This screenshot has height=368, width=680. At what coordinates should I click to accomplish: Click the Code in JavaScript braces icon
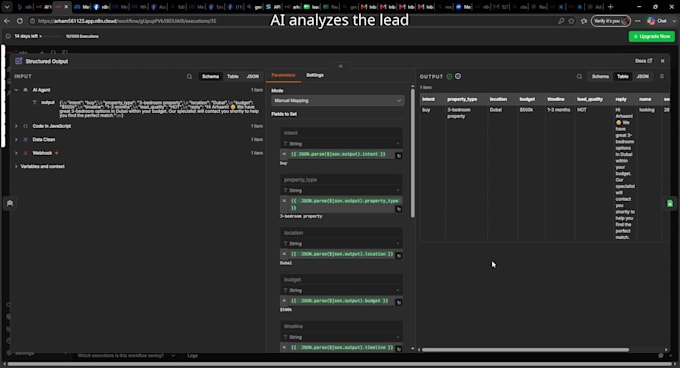pyautogui.click(x=26, y=126)
